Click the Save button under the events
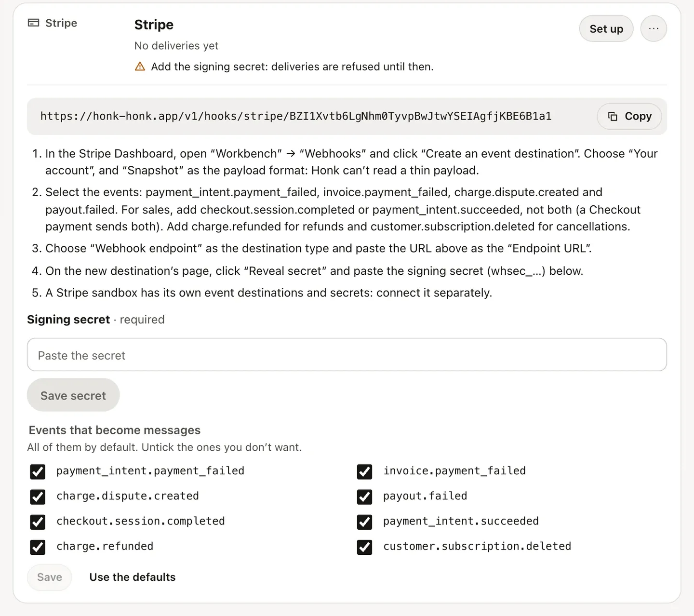The image size is (694, 616). pos(50,577)
